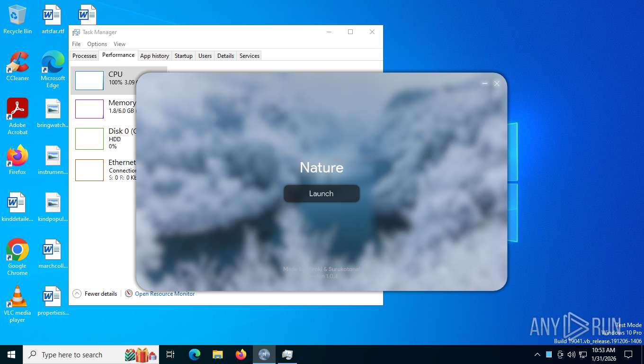The image size is (644, 364).
Task: Click the Task Manager title bar icon
Action: pos(76,32)
